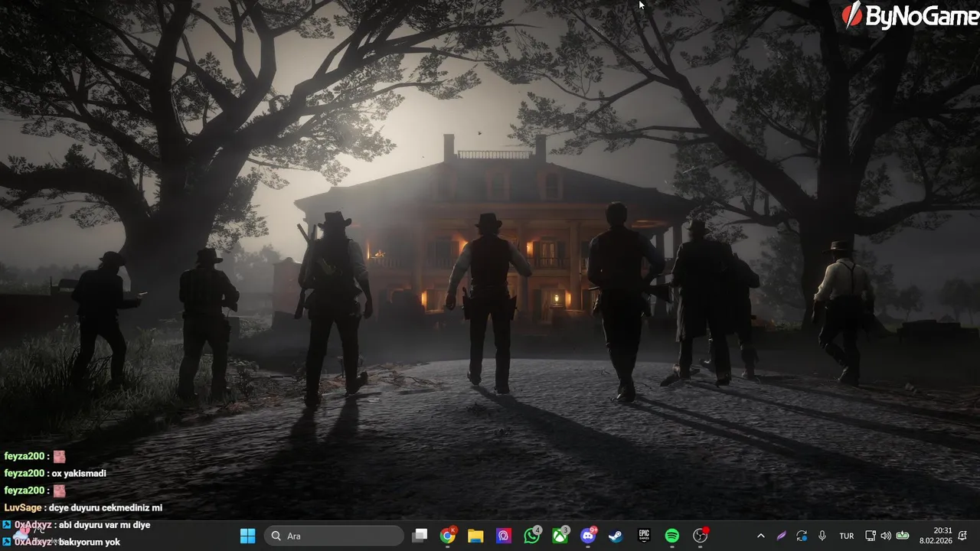Click the username LuvSage in chat
Screen dimensions: 980x551
click(22, 507)
